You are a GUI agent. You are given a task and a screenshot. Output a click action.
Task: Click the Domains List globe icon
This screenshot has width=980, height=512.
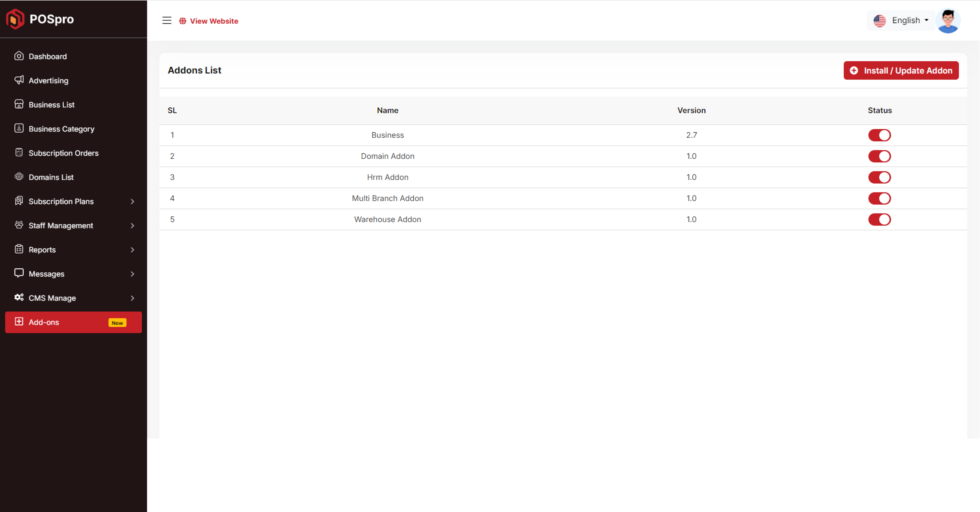[x=19, y=176]
